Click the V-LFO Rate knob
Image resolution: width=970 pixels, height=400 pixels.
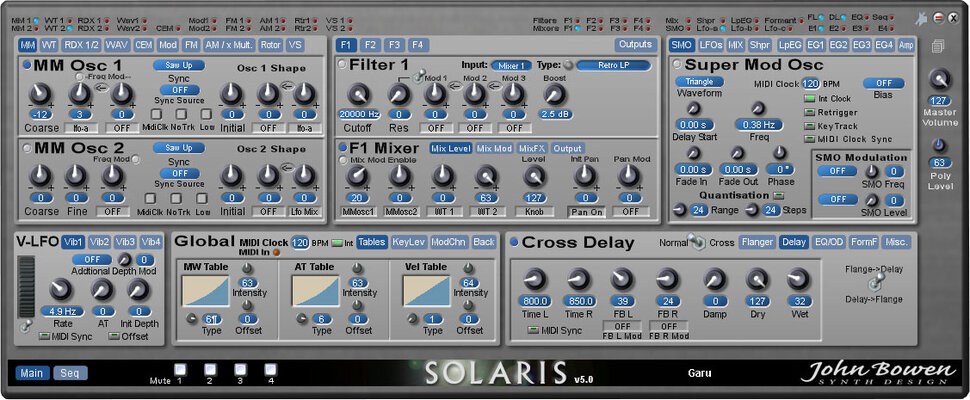pyautogui.click(x=61, y=289)
